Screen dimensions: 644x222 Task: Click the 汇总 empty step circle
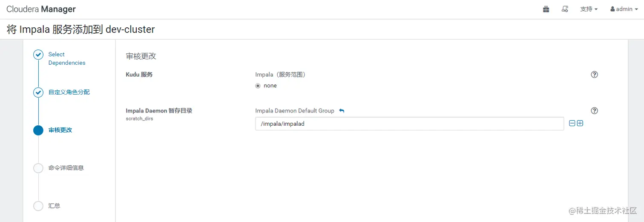[38, 206]
